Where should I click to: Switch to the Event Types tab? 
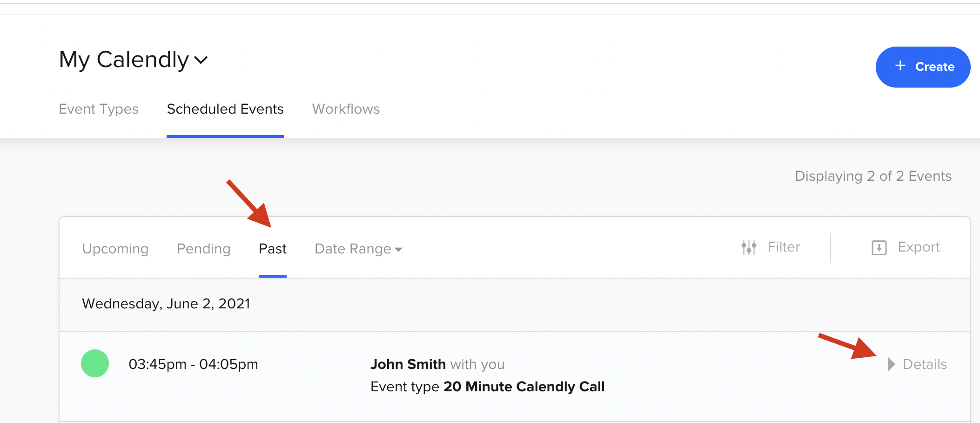click(99, 109)
